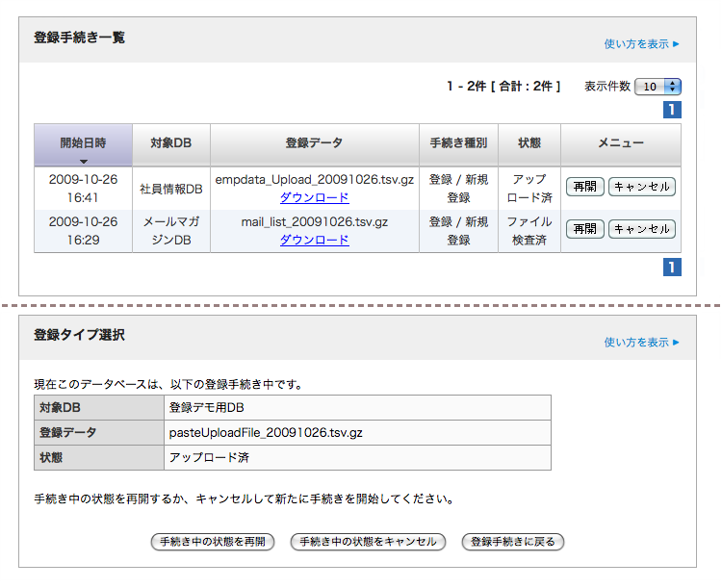Click the 2009-10-26 16:41 date cell
The width and height of the screenshot is (722, 588).
click(x=84, y=189)
